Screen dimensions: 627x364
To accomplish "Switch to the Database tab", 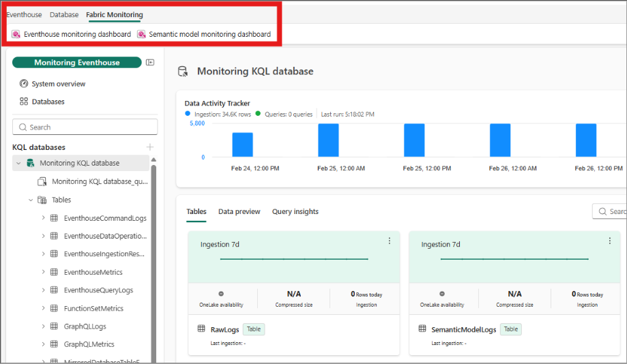I will 64,15.
